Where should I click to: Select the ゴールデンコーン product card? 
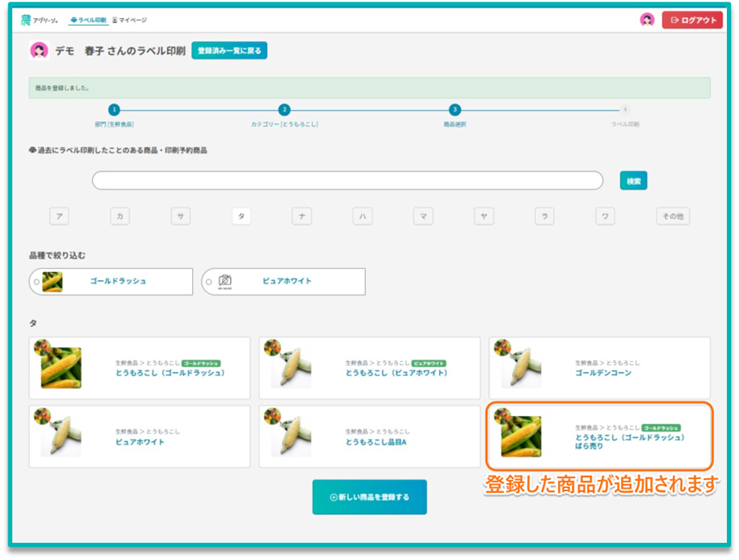(x=599, y=368)
